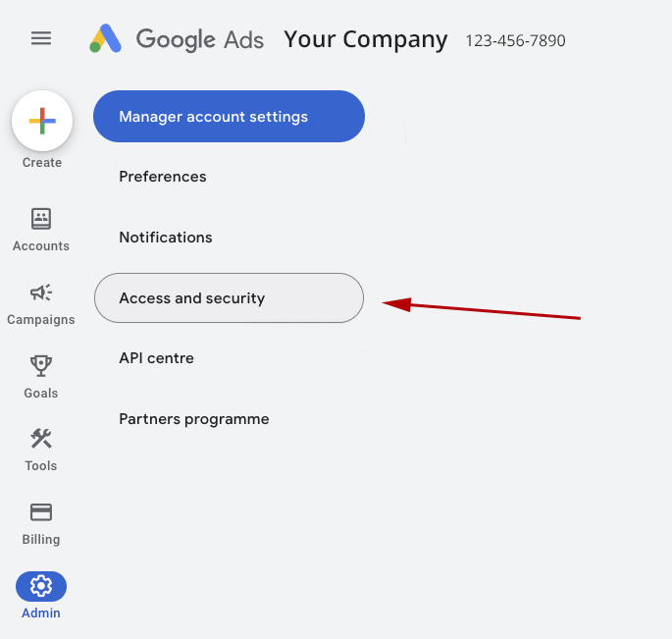The height and width of the screenshot is (639, 672).
Task: Click the Admin text label
Action: pyautogui.click(x=41, y=612)
